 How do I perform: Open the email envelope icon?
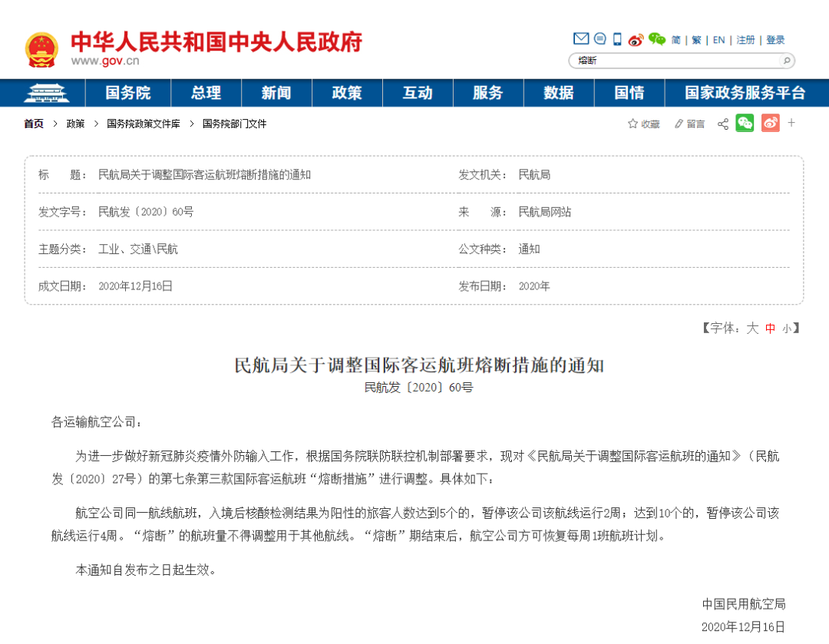(581, 38)
